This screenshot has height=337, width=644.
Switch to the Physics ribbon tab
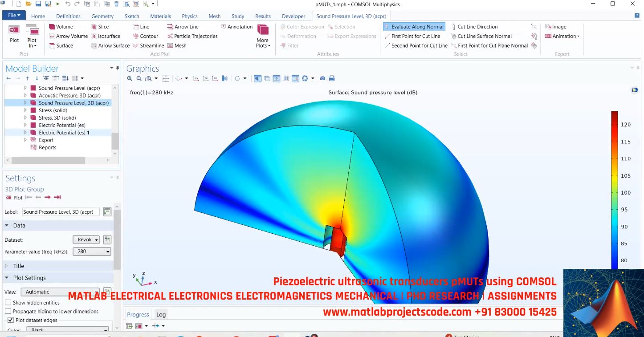tap(189, 16)
